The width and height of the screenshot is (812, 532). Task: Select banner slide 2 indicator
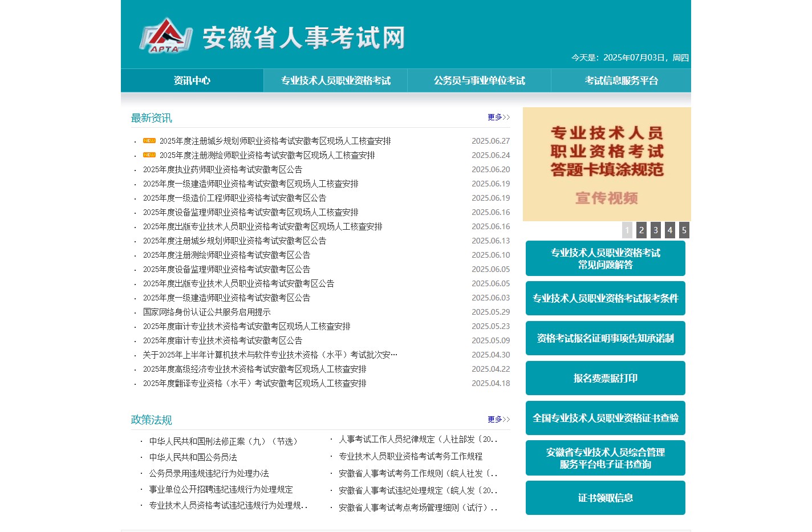tap(642, 230)
